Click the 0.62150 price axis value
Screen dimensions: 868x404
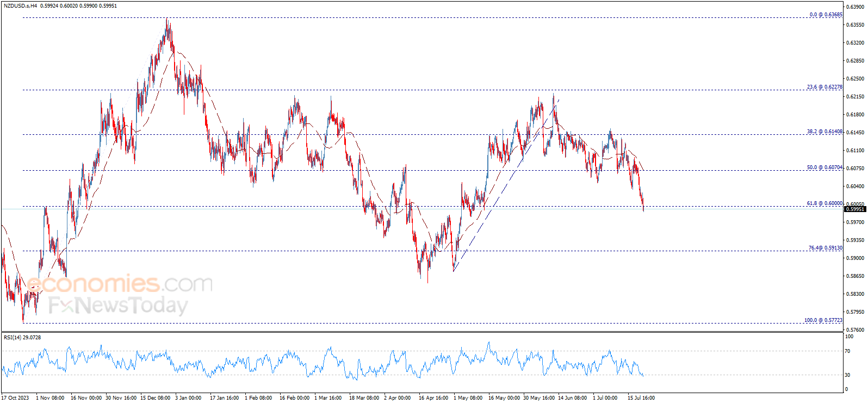855,96
